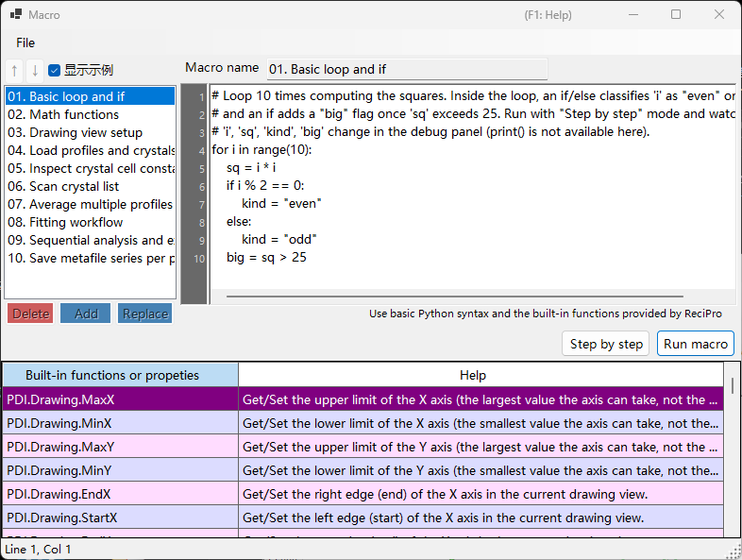Select the PDI.Drawing.MaxY row
Viewport: 742px width, 560px height.
[363, 447]
